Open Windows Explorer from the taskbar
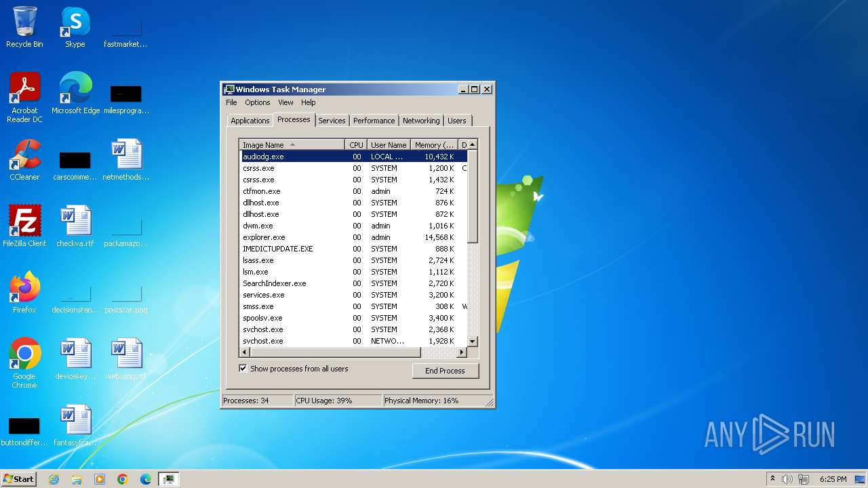Viewport: 868px width, 488px height. (77, 479)
